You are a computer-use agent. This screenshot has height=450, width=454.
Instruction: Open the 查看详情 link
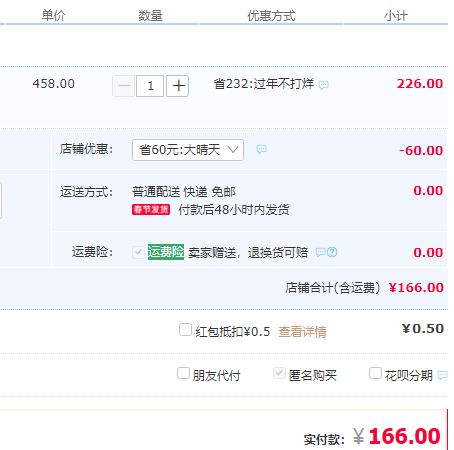pos(303,332)
